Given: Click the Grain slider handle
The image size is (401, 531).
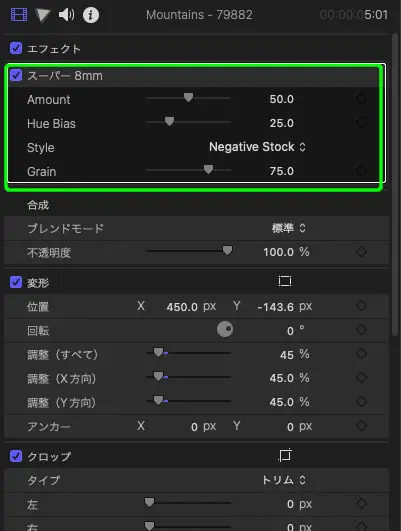Looking at the screenshot, I should 208,169.
